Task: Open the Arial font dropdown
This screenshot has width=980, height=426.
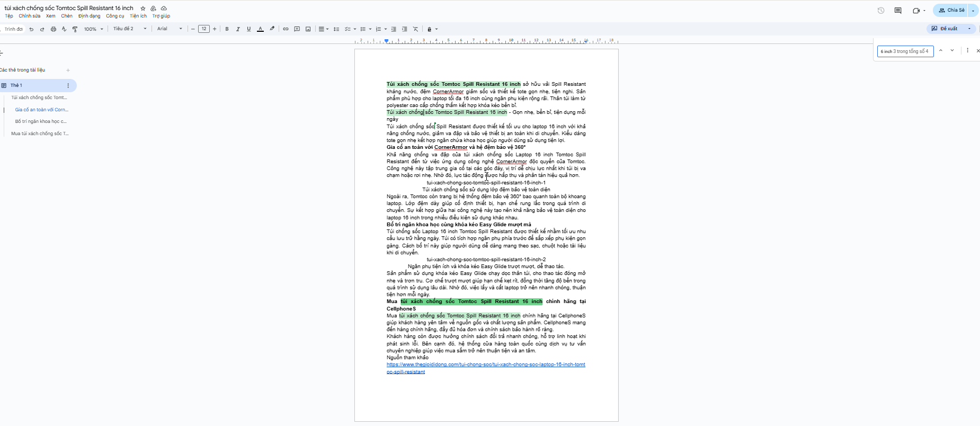Action: pos(170,29)
